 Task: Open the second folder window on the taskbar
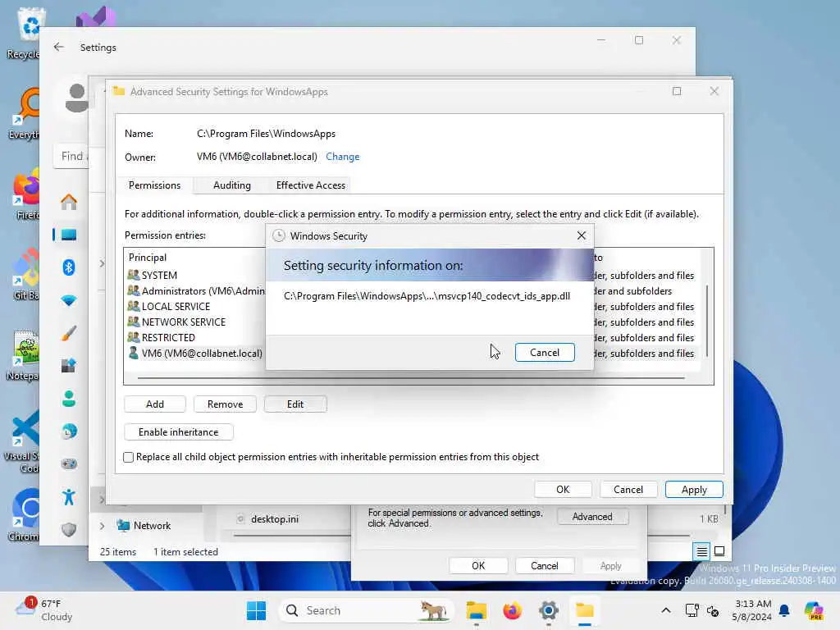pyautogui.click(x=584, y=610)
